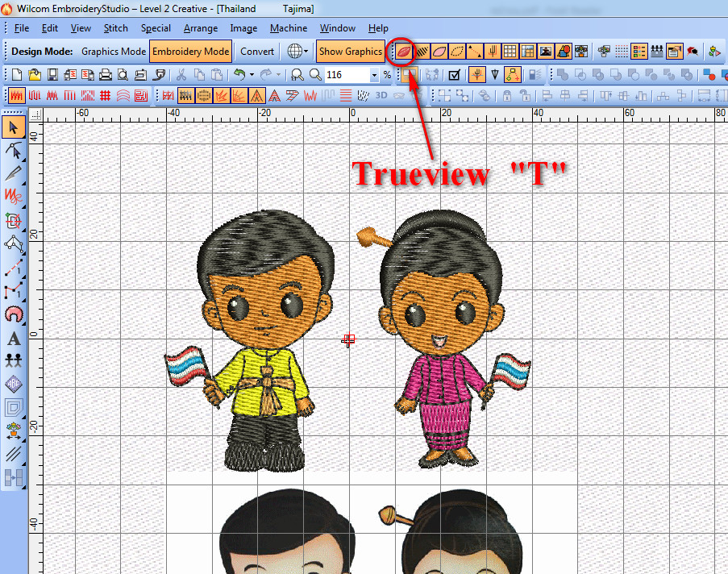
Task: Toggle the TrueView leaf icon
Action: click(x=403, y=52)
